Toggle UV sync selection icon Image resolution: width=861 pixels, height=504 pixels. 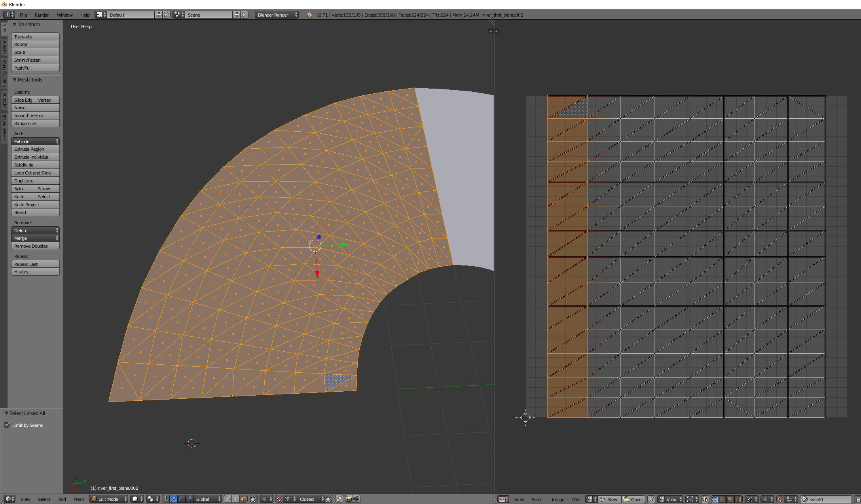704,499
